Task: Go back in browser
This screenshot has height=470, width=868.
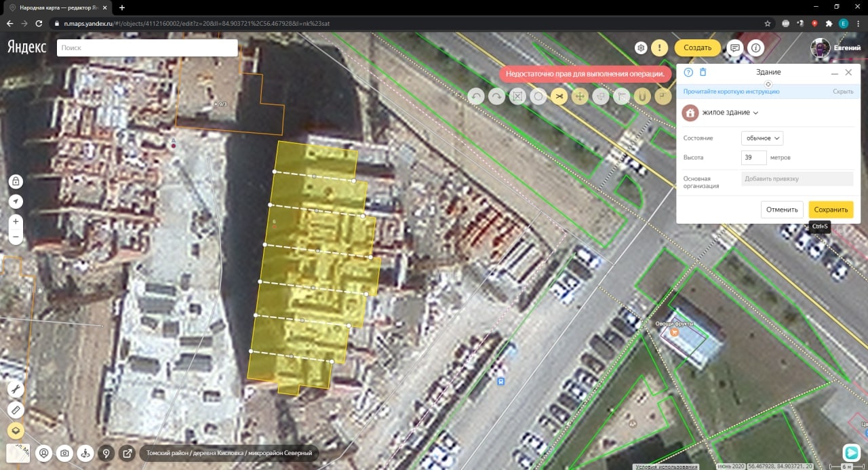Action: tap(9, 23)
